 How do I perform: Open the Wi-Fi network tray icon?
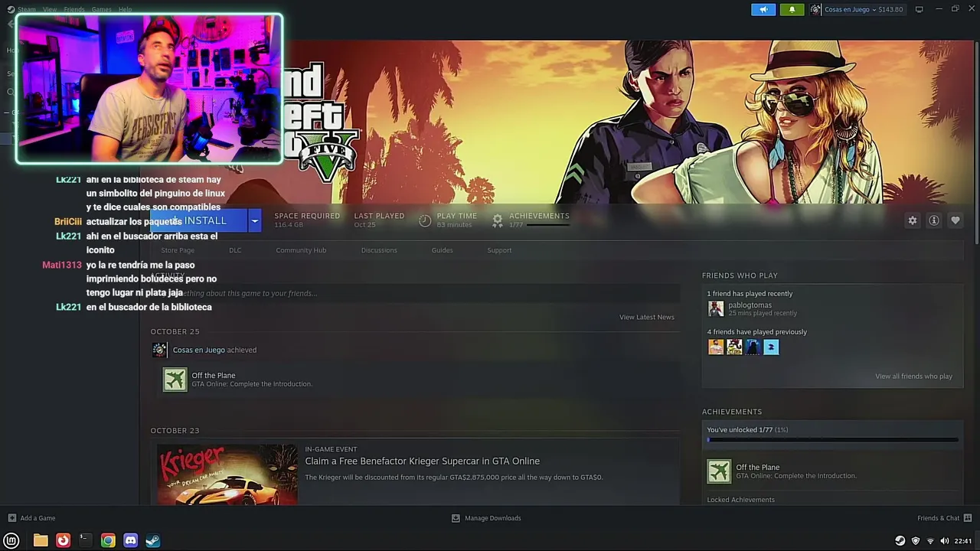click(930, 541)
